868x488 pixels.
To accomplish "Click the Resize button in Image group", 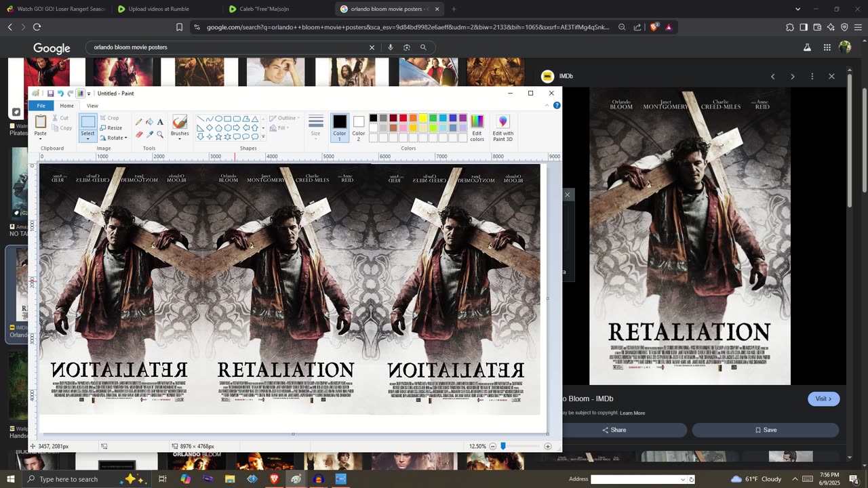I will pyautogui.click(x=111, y=128).
